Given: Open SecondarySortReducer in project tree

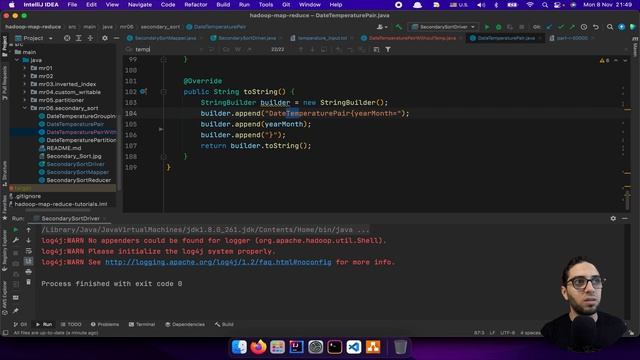Looking at the screenshot, I should click(x=78, y=180).
